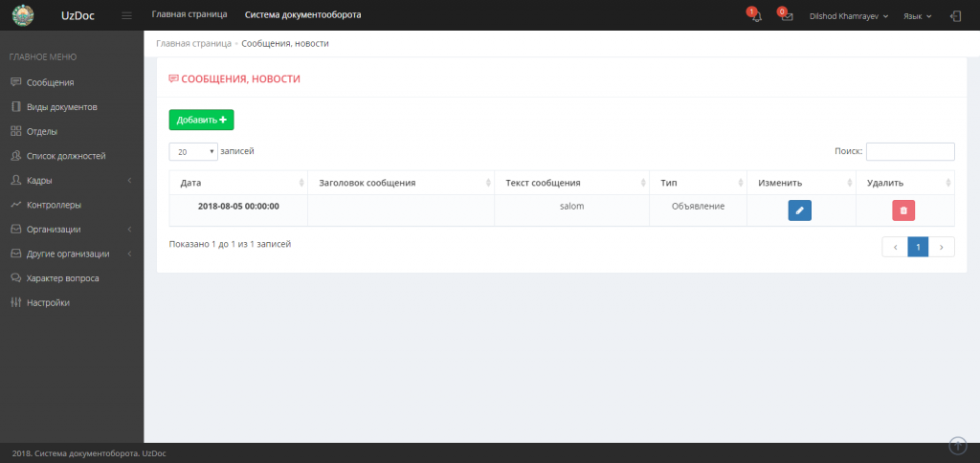The height and width of the screenshot is (463, 980).
Task: Open the mail envelope icon in header
Action: [787, 16]
